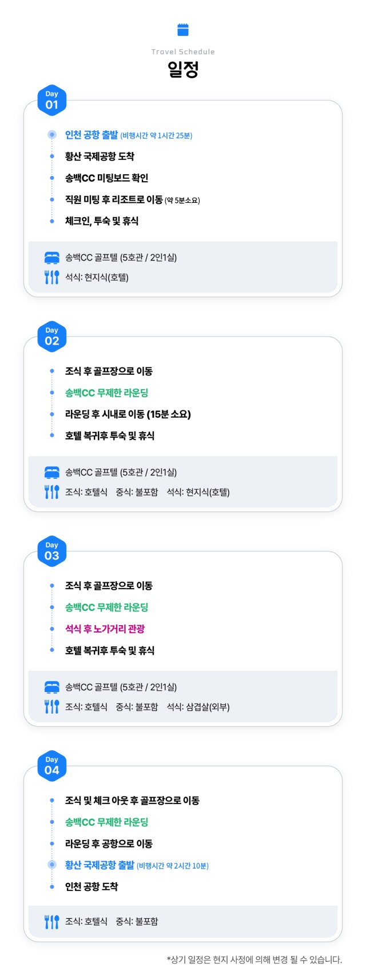Select the Day 02 hexagon badge
Screen dimensions: 366x980
coord(52,337)
